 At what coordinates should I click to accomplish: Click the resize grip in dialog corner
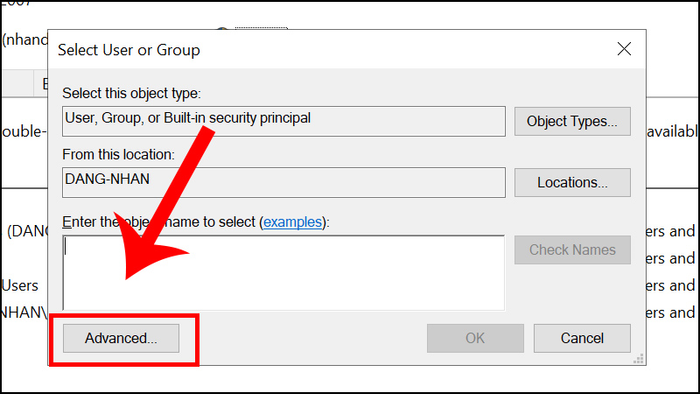tap(639, 359)
